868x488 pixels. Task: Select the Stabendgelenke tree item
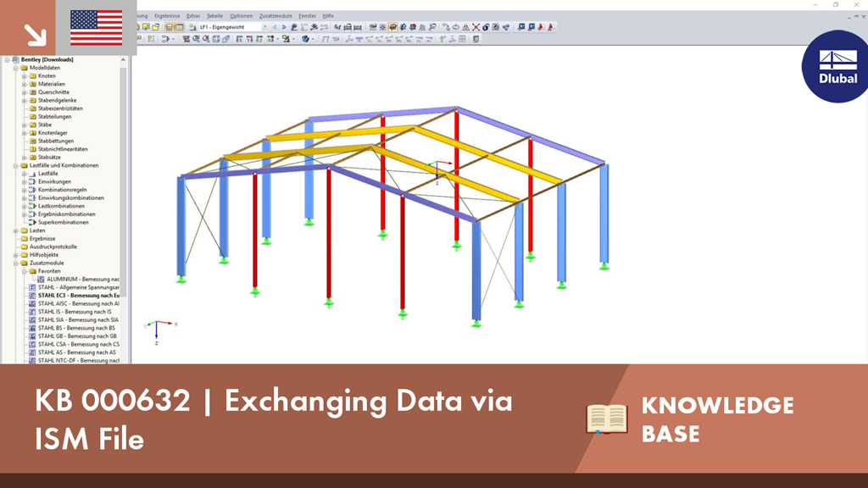(57, 101)
